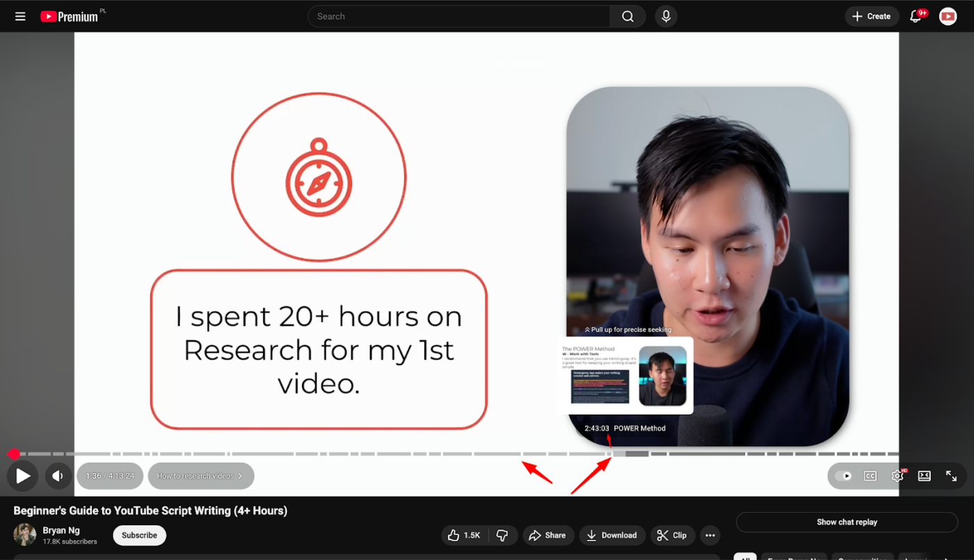Enter fullscreen mode

coord(952,476)
